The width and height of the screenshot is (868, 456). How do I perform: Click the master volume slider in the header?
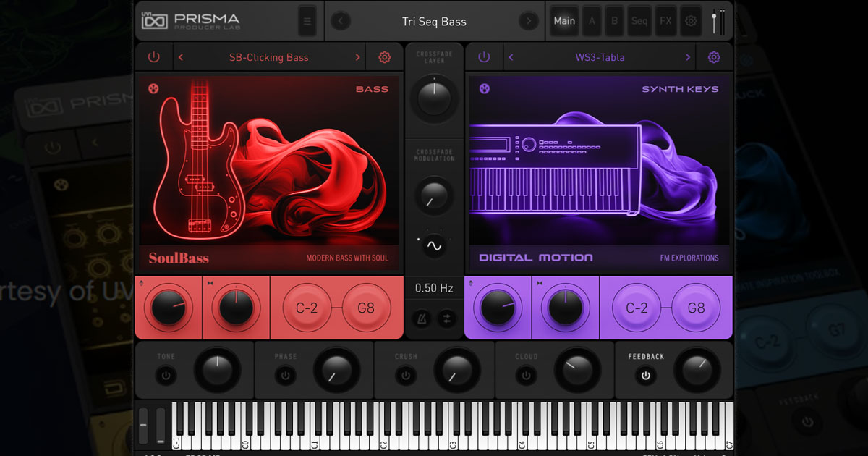point(715,21)
